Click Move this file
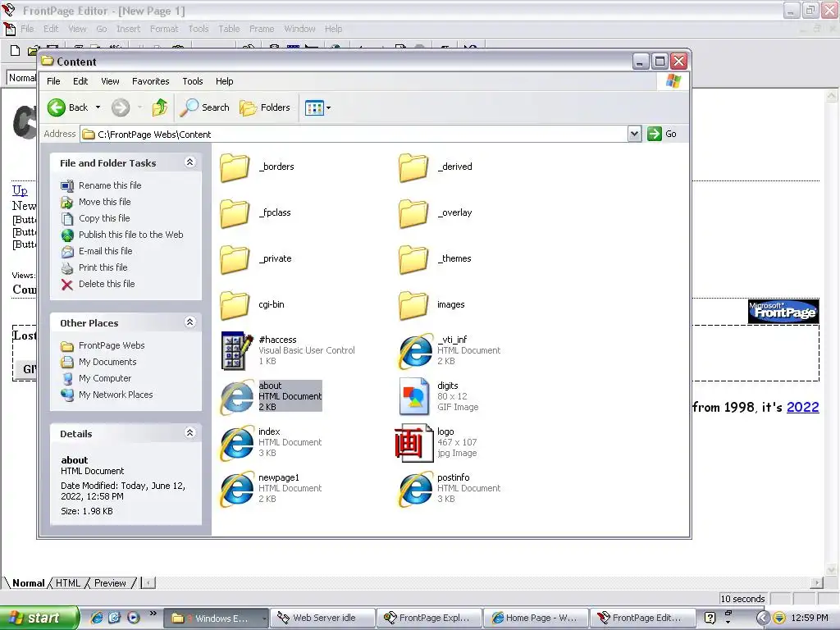The height and width of the screenshot is (630, 840). 104,202
